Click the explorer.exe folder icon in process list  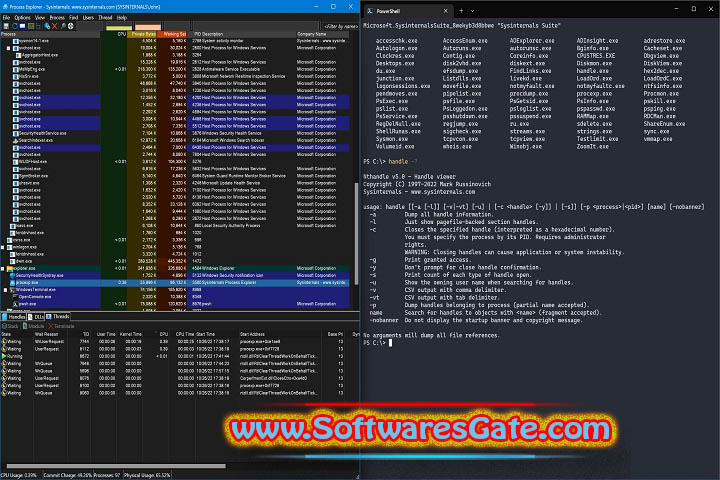(x=10, y=268)
